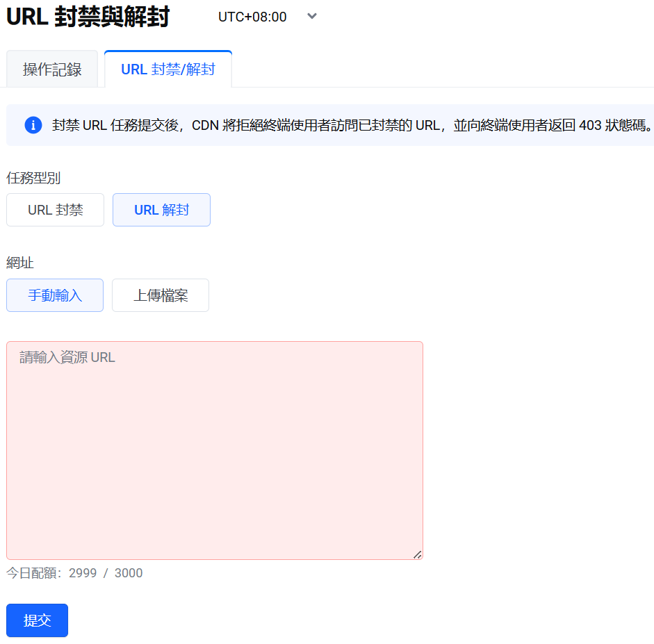Open the UTC+08:00 timezone selector

click(x=252, y=17)
